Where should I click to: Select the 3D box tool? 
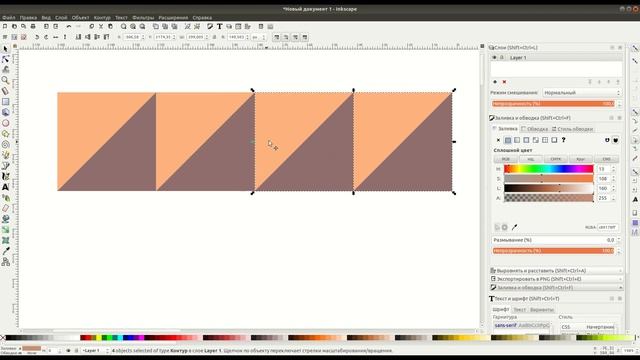coord(5,112)
